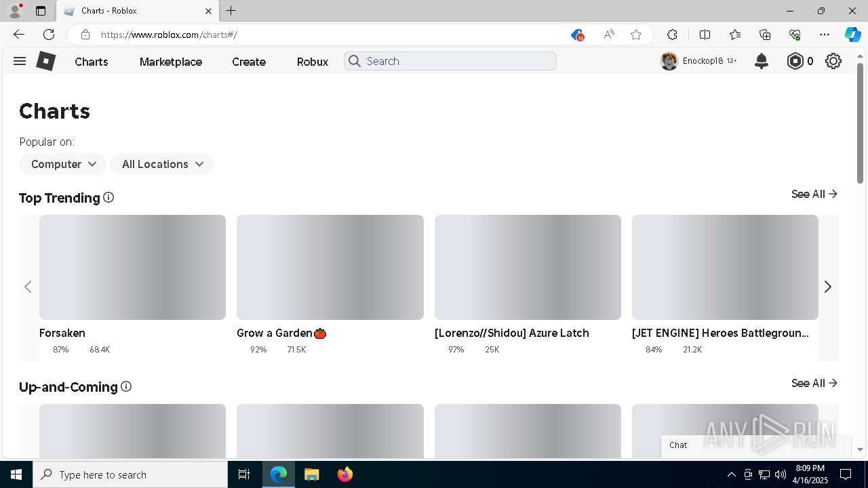Screen dimensions: 868x488
Task: Open the browser profile icon
Action: tap(15, 11)
